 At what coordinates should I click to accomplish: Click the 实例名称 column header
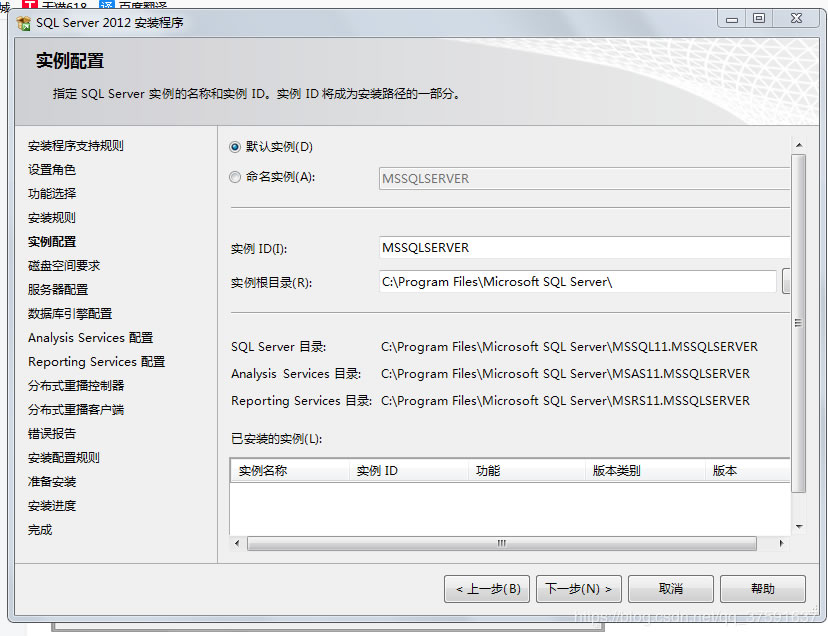(289, 470)
